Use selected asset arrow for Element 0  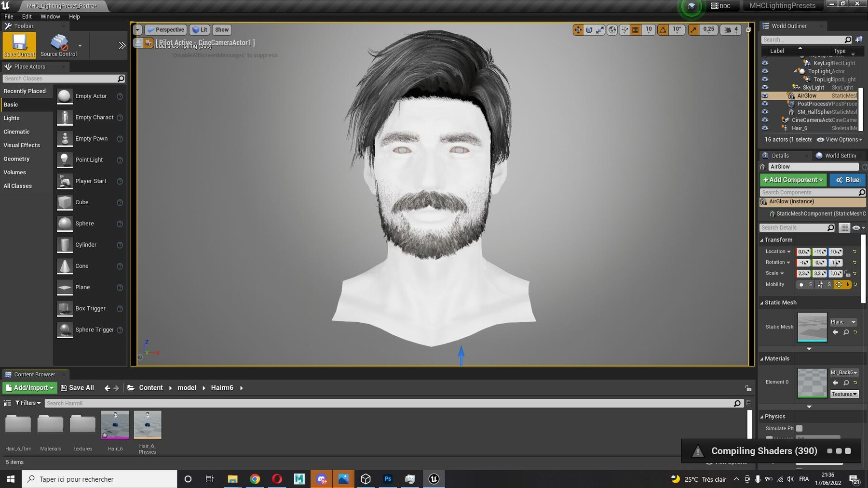point(836,383)
